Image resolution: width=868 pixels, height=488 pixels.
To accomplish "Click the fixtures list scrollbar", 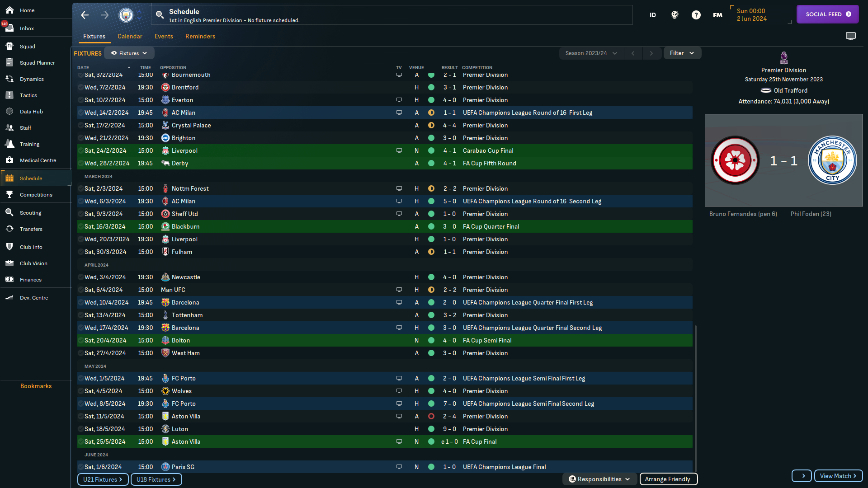I will 695,398.
